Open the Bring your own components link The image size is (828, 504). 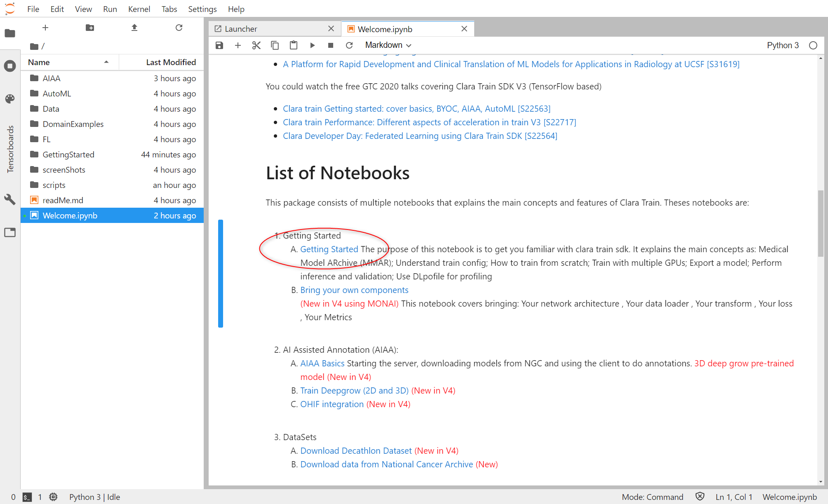pyautogui.click(x=354, y=290)
